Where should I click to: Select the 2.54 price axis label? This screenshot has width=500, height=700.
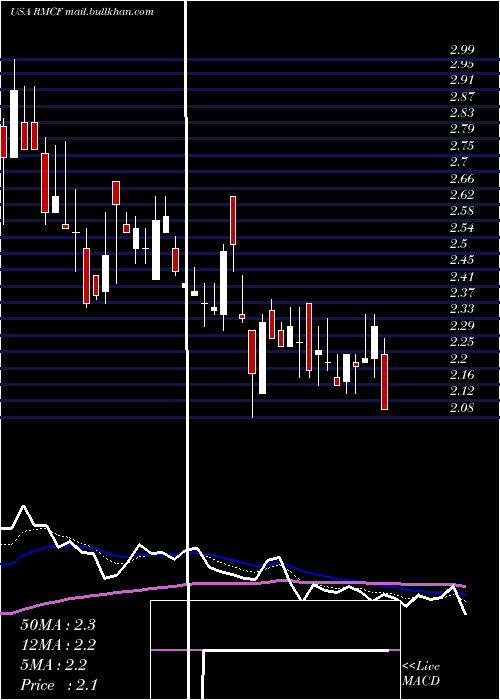[462, 228]
